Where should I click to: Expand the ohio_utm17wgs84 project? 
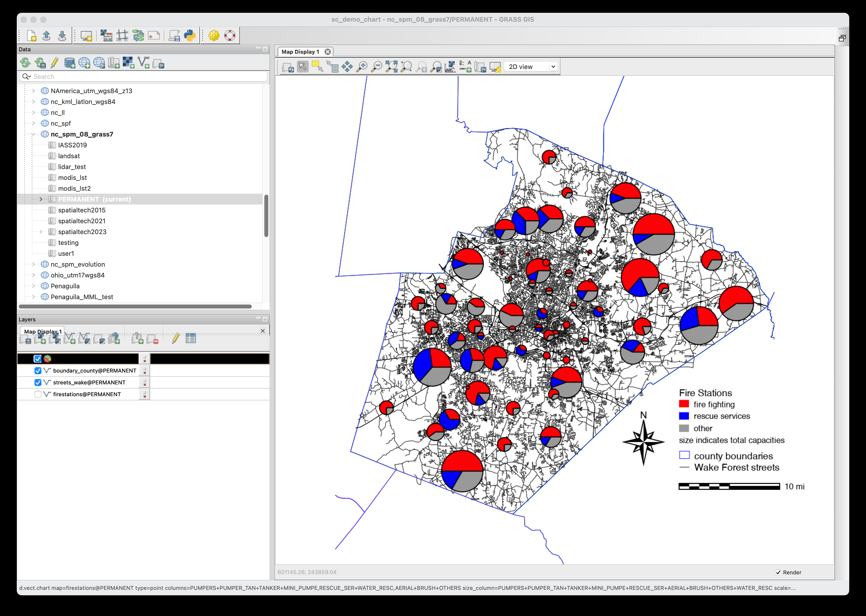click(33, 275)
